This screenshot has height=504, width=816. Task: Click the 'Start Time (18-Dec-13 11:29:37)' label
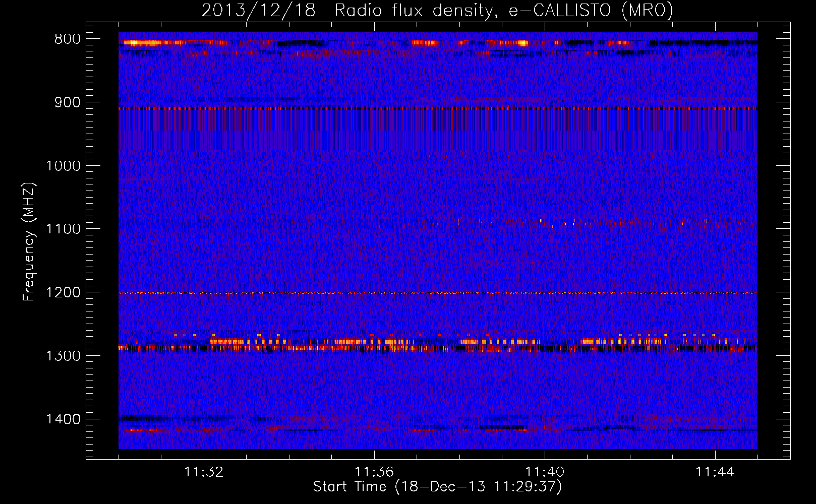437,487
